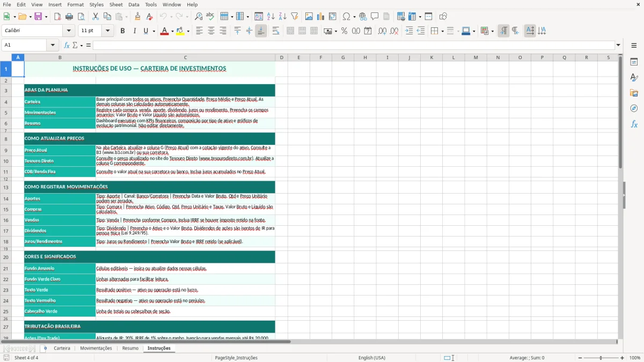Align text to the bottom

coord(261,31)
